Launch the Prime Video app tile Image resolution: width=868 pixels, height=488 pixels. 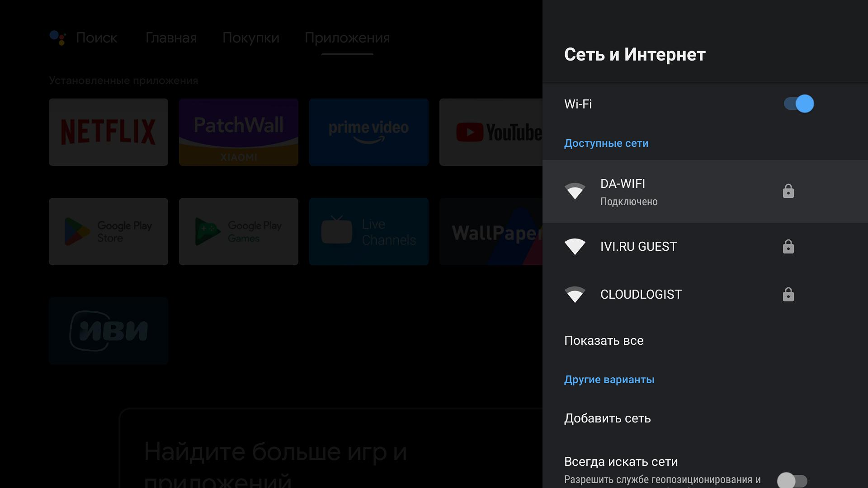pos(369,132)
